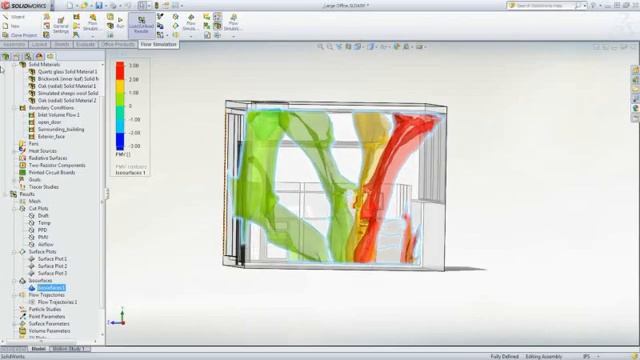This screenshot has width=640, height=360.
Task: Open the New document dropdown arrow
Action: [x=76, y=6]
